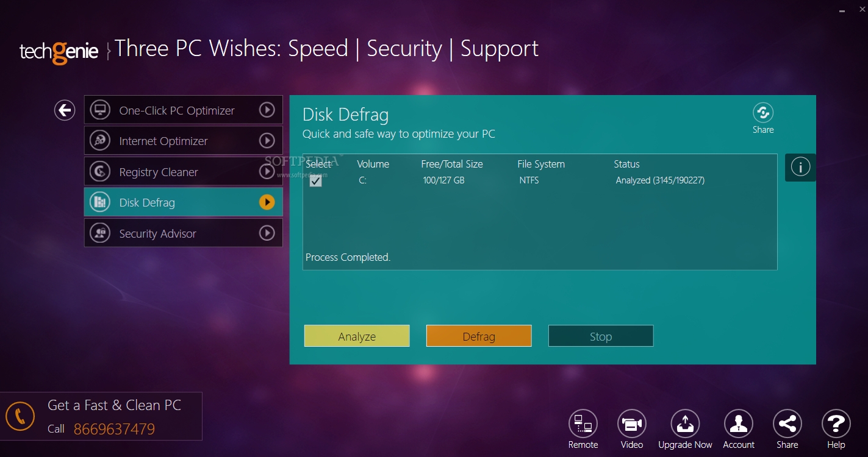868x457 pixels.
Task: Expand One-Click PC Optimizer arrow
Action: pos(267,110)
